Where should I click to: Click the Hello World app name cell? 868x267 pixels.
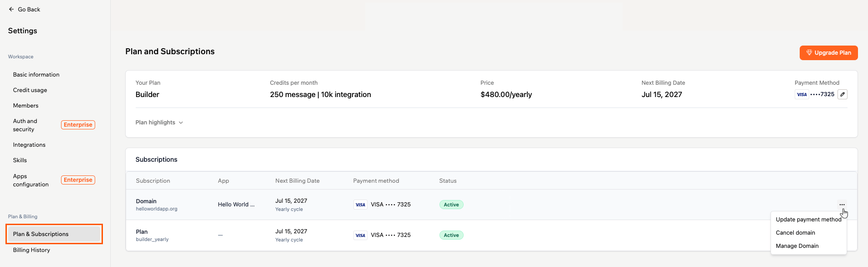[236, 205]
